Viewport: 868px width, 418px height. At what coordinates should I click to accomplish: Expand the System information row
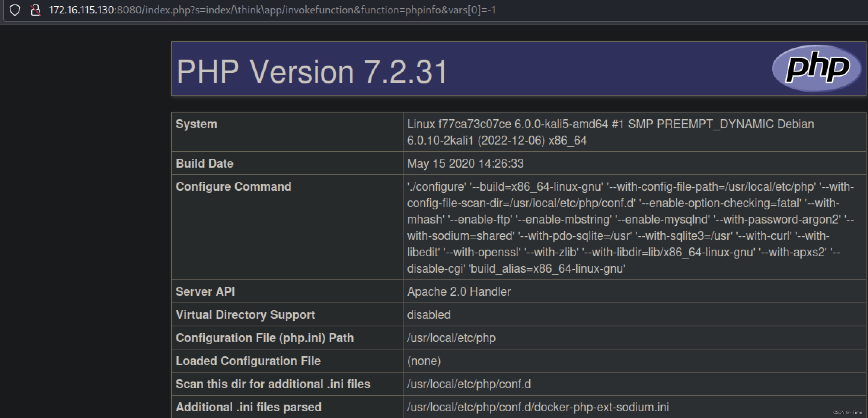pyautogui.click(x=196, y=124)
